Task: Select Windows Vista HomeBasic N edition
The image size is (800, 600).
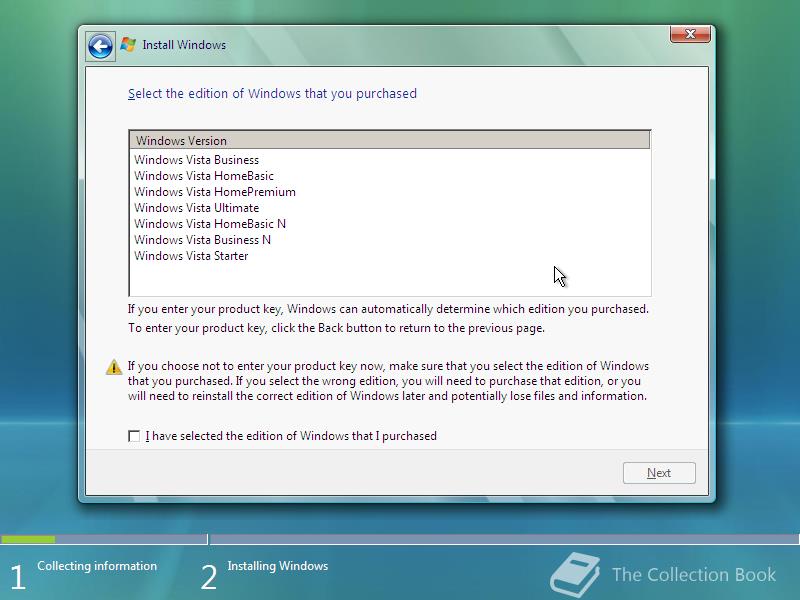Action: pyautogui.click(x=210, y=224)
